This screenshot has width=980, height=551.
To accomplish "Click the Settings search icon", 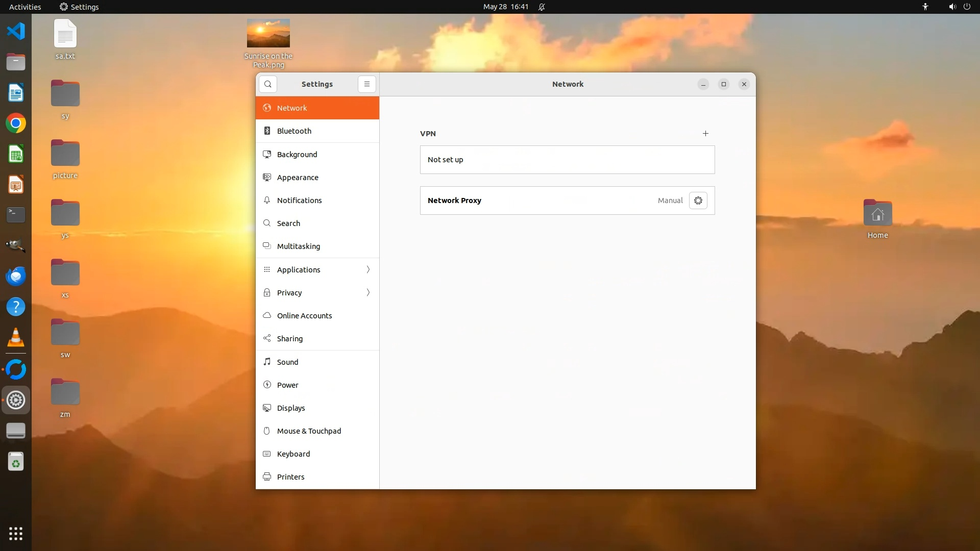I will (x=268, y=84).
